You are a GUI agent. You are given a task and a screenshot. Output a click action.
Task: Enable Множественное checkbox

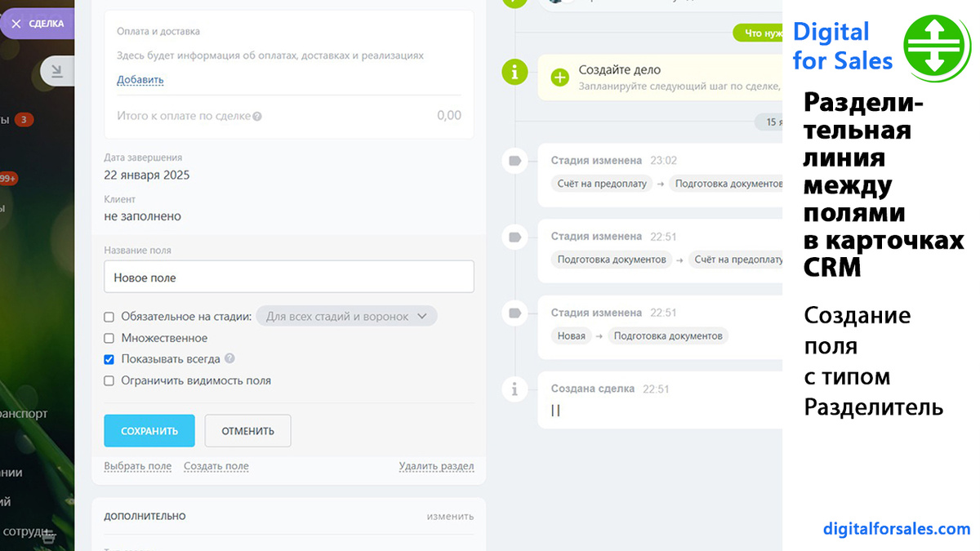pyautogui.click(x=109, y=338)
